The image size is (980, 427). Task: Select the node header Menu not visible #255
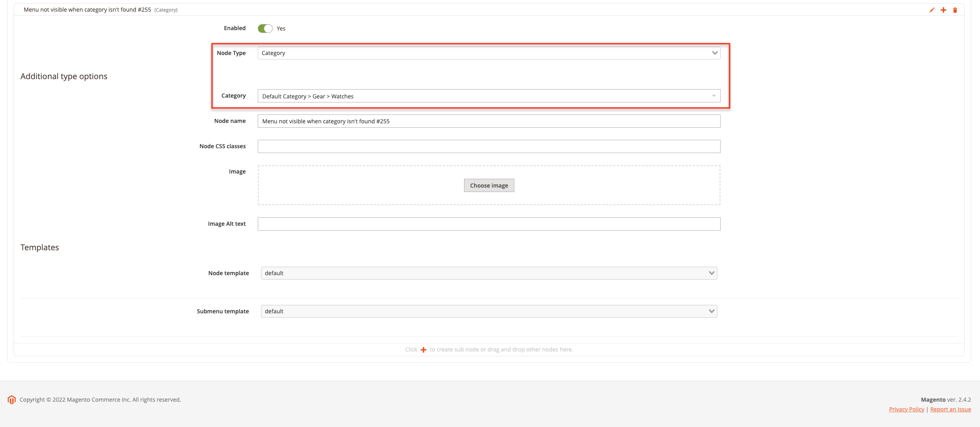[x=87, y=9]
